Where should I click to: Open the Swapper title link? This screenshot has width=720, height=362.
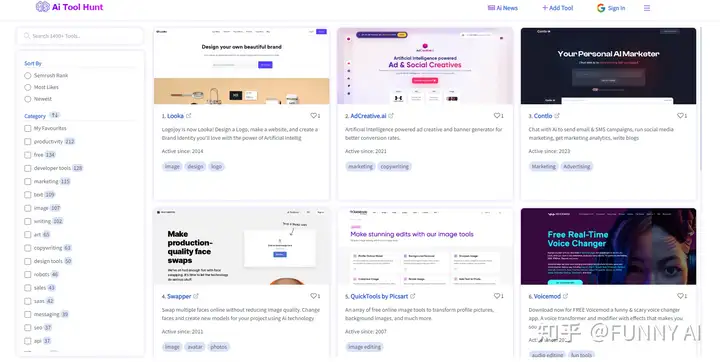179,296
